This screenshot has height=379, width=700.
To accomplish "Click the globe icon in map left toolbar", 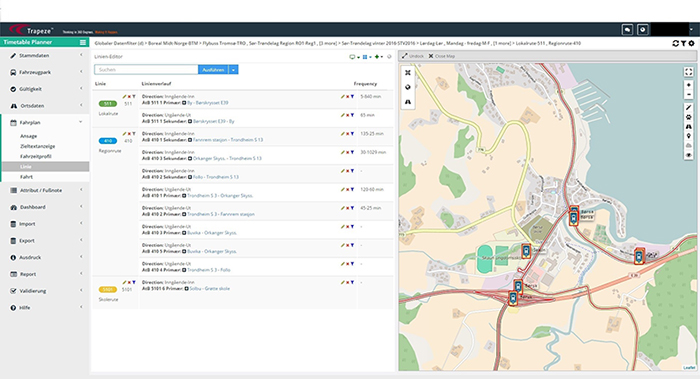I will point(408,87).
